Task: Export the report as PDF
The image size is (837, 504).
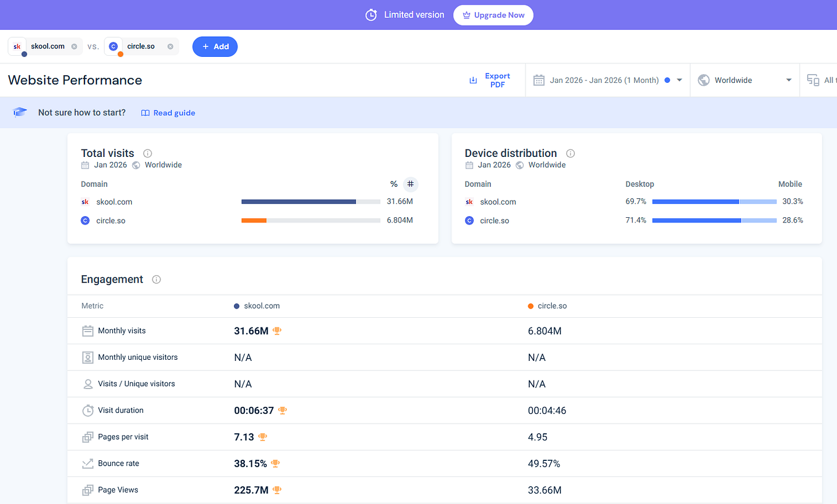Action: tap(490, 80)
